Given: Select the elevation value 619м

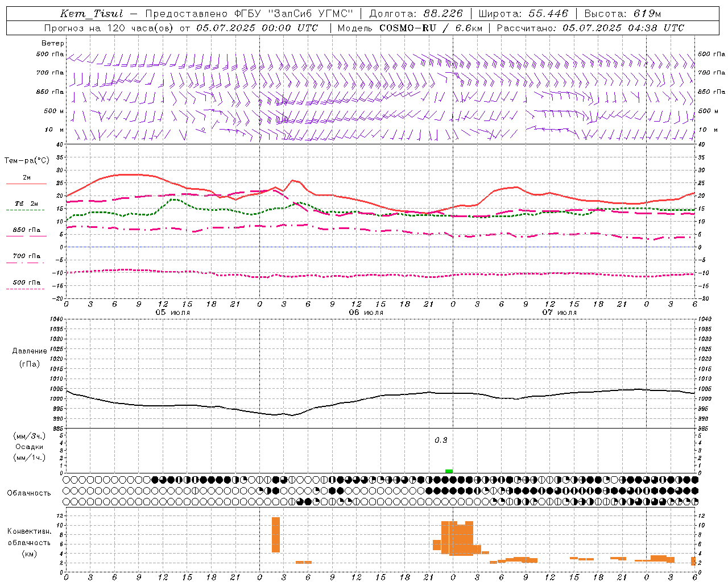Looking at the screenshot, I should pyautogui.click(x=647, y=14).
